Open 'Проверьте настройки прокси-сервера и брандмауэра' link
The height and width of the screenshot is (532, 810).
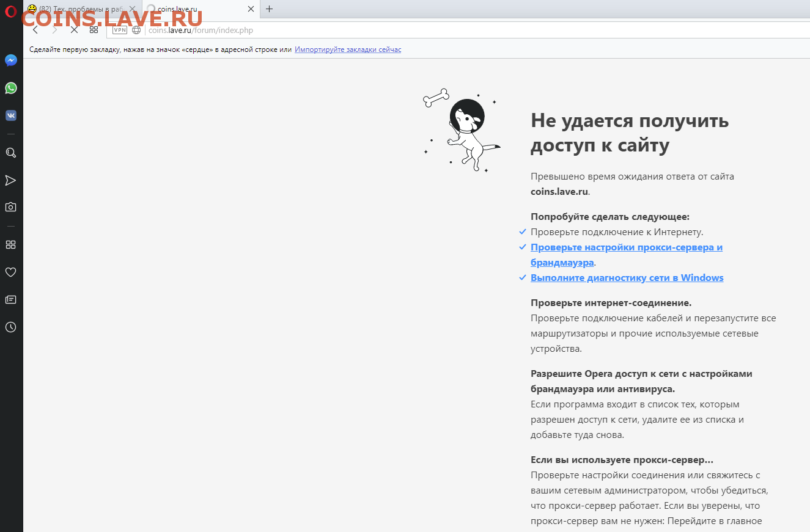click(627, 255)
